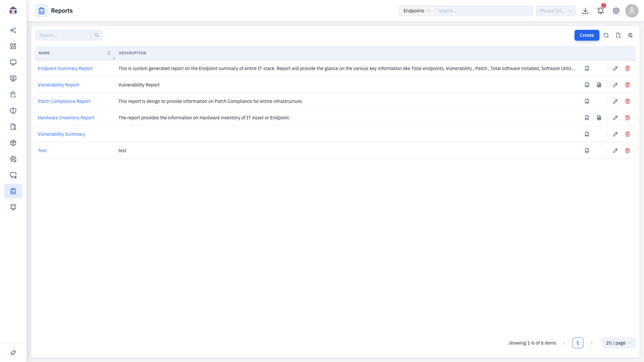
Task: Click the search magnifier button in the table toolbar
Action: click(97, 35)
